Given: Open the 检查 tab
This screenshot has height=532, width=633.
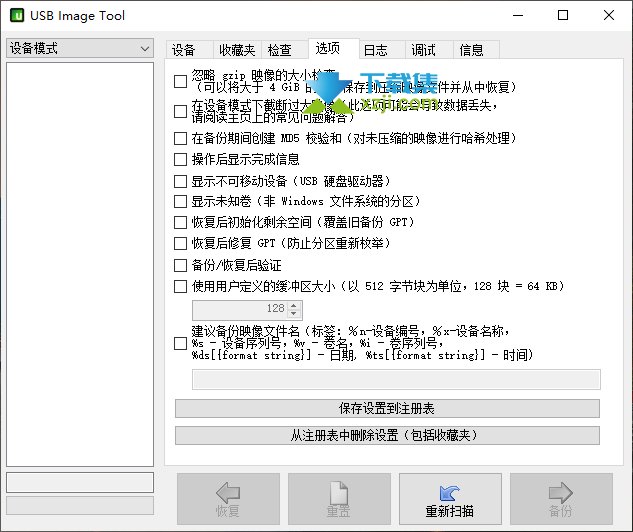Looking at the screenshot, I should pos(285,50).
